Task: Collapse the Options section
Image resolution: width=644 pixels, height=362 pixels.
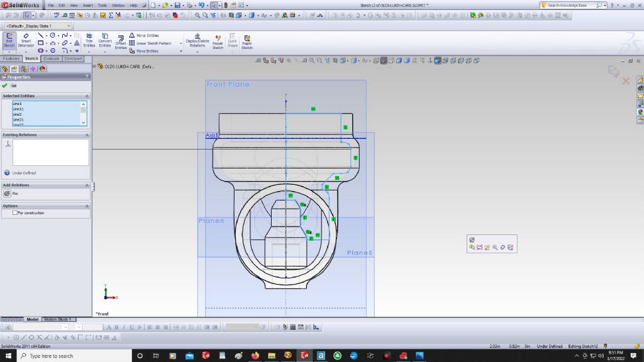Action: (x=87, y=206)
